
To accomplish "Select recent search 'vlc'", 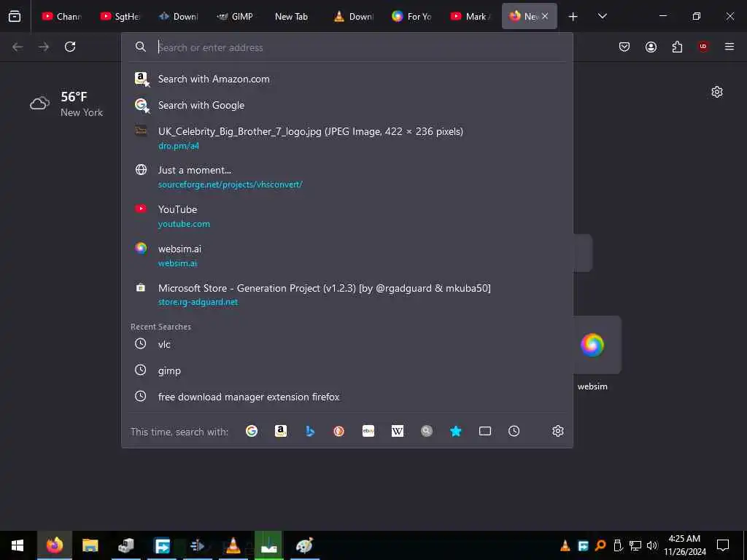I will pyautogui.click(x=347, y=344).
